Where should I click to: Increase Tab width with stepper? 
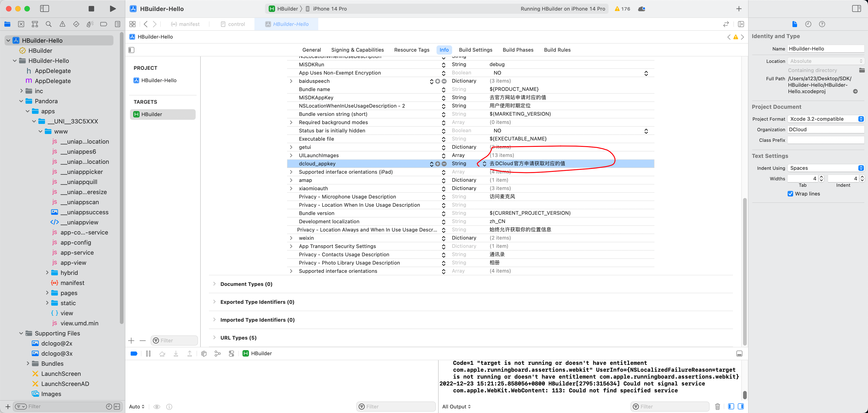[821, 177]
